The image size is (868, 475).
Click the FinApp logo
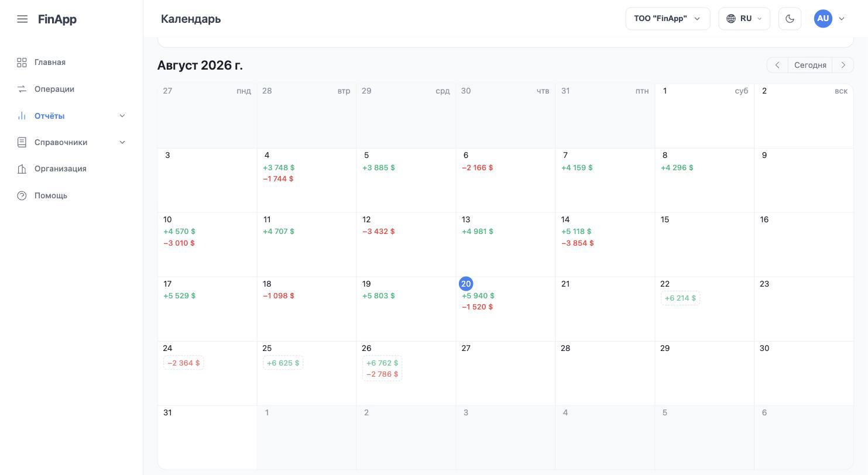click(57, 19)
